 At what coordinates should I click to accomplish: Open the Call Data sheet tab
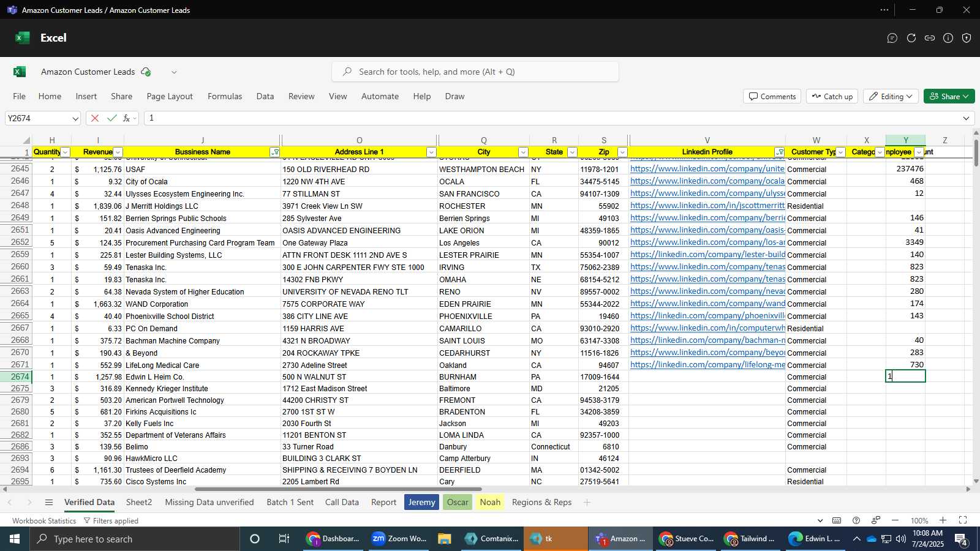[342, 503]
